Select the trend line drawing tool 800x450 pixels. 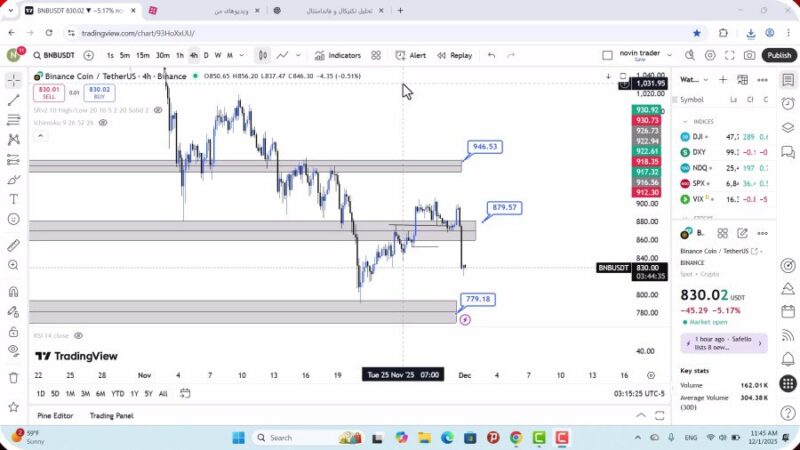coord(13,100)
